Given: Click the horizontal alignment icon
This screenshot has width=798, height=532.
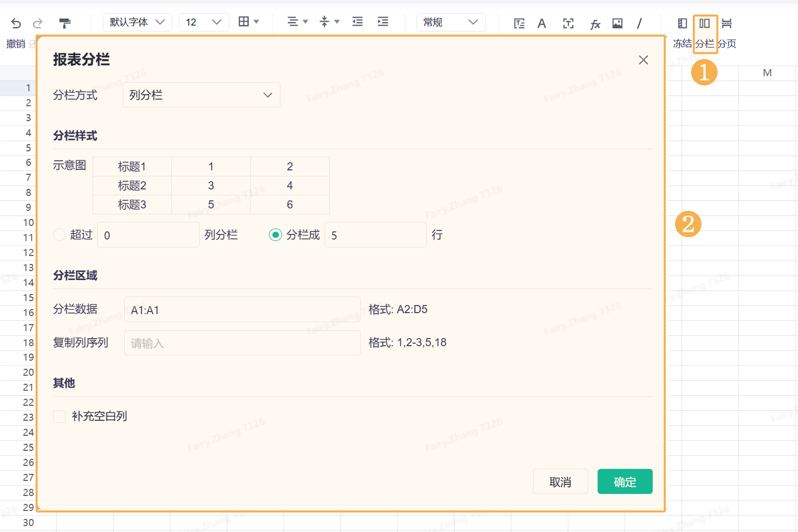Looking at the screenshot, I should pos(293,22).
